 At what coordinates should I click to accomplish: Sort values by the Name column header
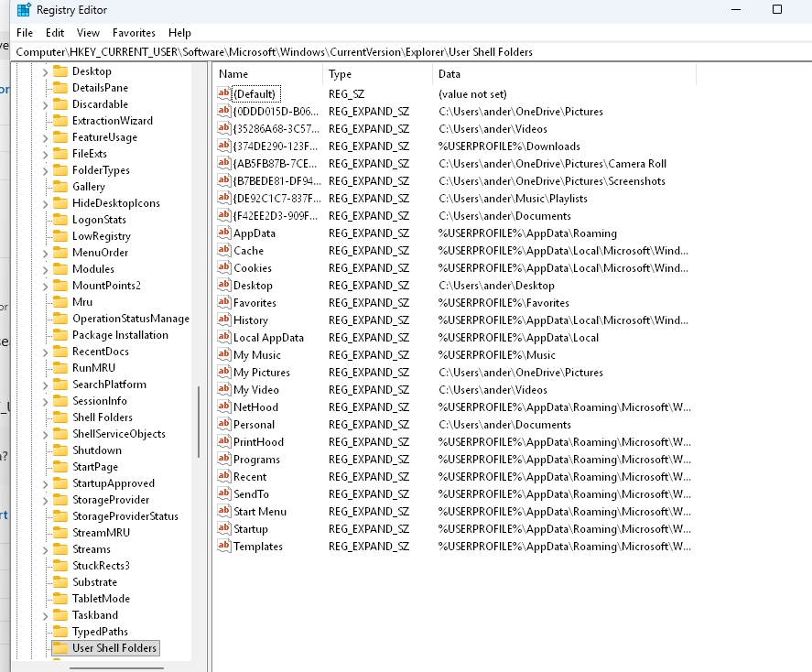click(x=267, y=74)
